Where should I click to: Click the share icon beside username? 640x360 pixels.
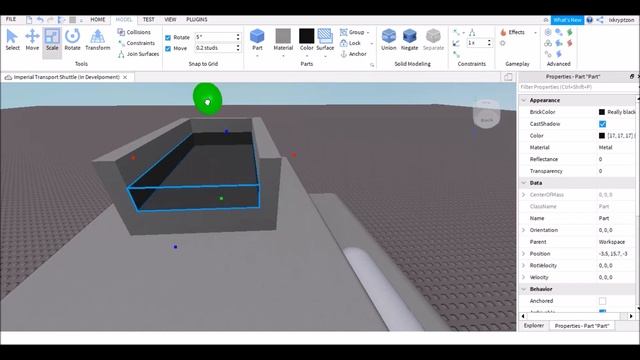click(x=600, y=20)
